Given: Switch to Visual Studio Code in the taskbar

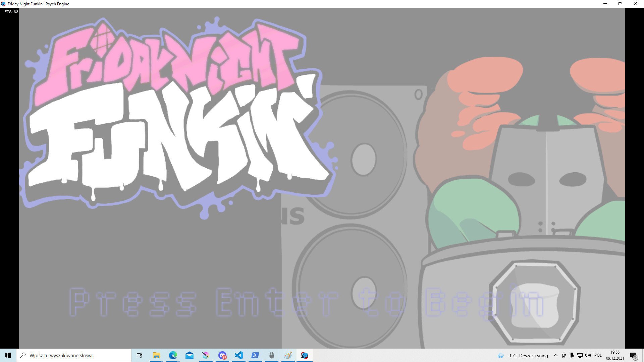Looking at the screenshot, I should coord(238,355).
